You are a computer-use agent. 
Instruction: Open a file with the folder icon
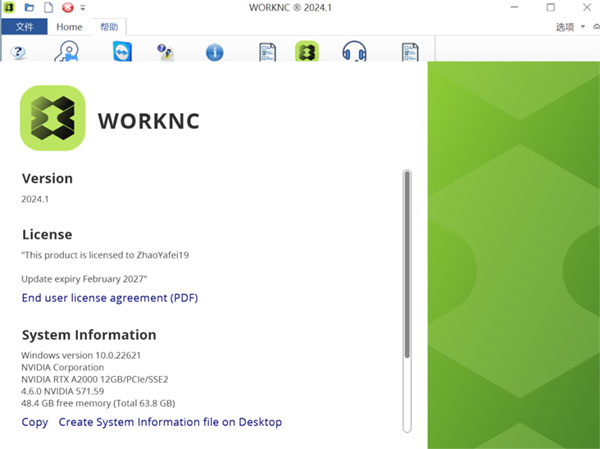29,7
